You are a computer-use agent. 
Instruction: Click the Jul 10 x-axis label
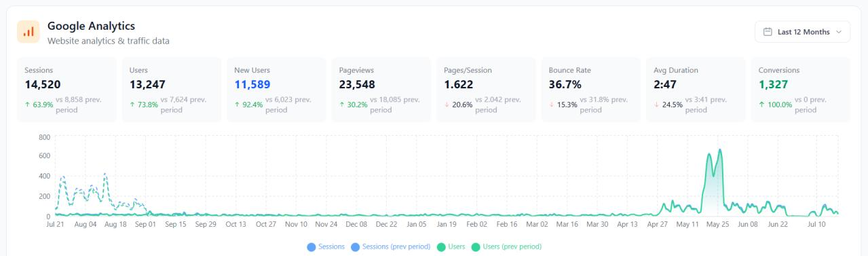tap(816, 224)
